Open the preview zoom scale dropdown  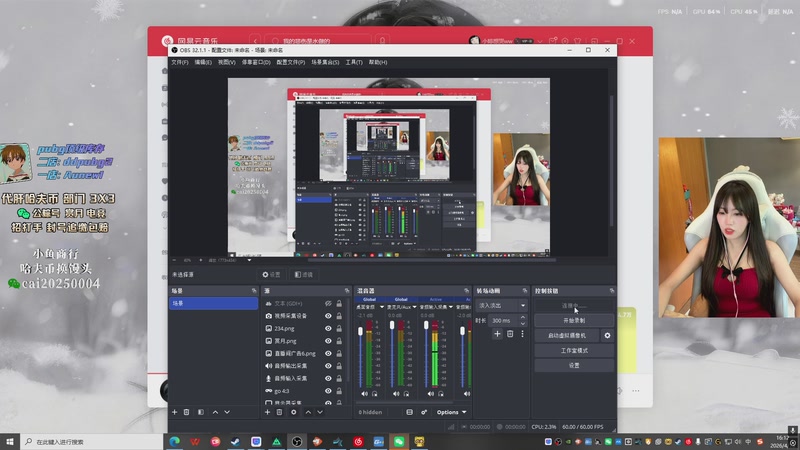[x=249, y=260]
